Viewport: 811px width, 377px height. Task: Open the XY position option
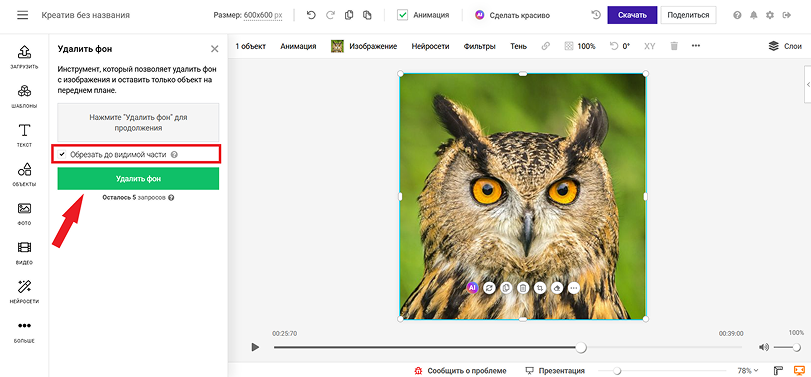click(650, 46)
